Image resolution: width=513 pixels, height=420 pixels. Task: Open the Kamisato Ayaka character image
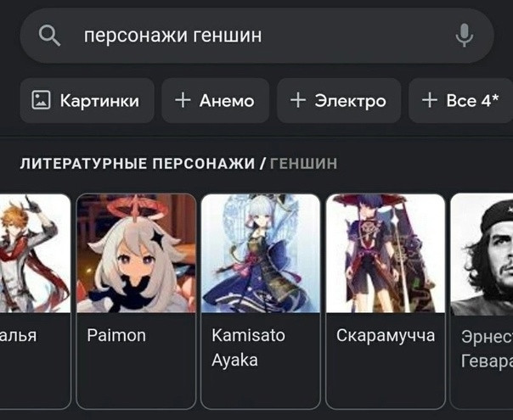(x=261, y=254)
